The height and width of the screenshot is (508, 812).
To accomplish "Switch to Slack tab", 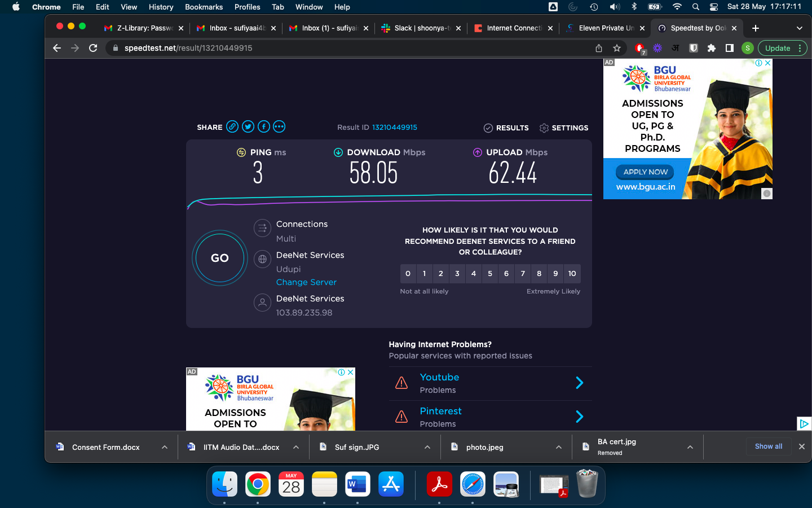I will coord(421,28).
